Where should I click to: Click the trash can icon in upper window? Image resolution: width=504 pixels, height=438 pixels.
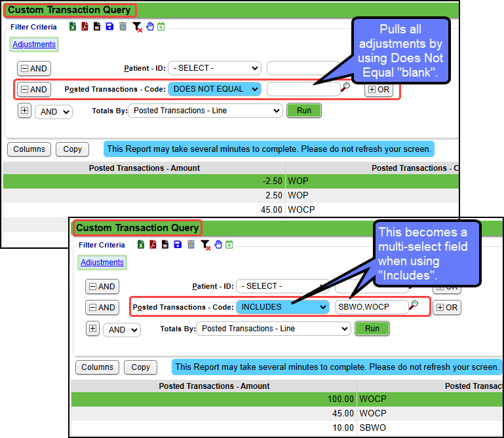pos(123,27)
